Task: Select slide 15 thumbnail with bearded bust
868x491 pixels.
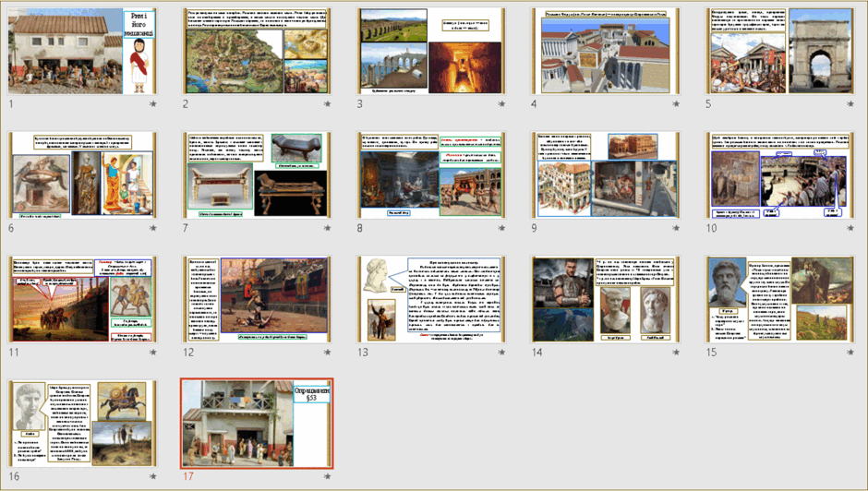Action: [780, 299]
